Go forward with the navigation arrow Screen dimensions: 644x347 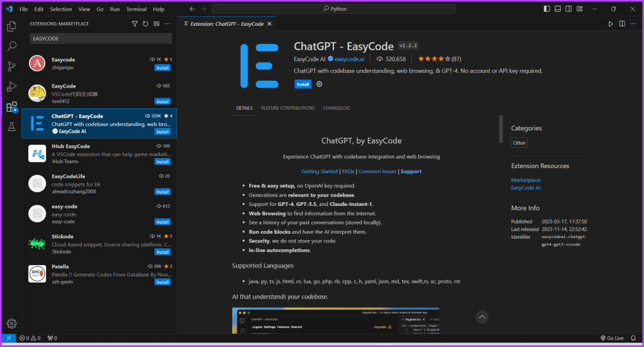203,9
